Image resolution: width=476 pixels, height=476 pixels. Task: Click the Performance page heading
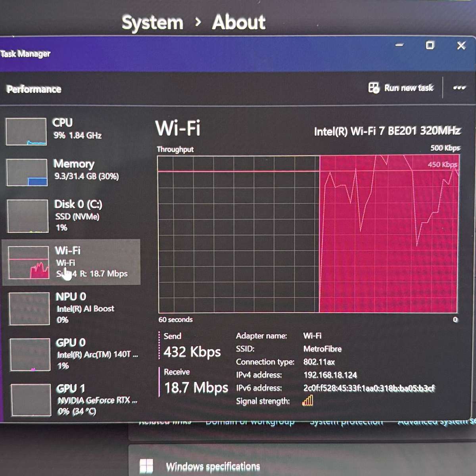34,89
